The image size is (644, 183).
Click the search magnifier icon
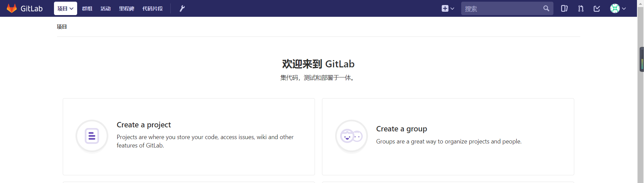pyautogui.click(x=546, y=8)
